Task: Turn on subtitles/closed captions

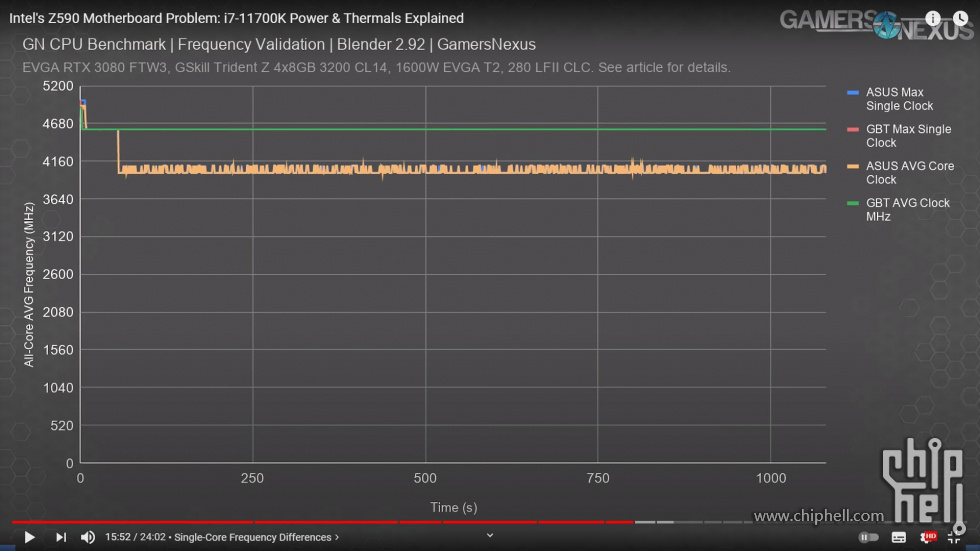Action: click(x=899, y=537)
